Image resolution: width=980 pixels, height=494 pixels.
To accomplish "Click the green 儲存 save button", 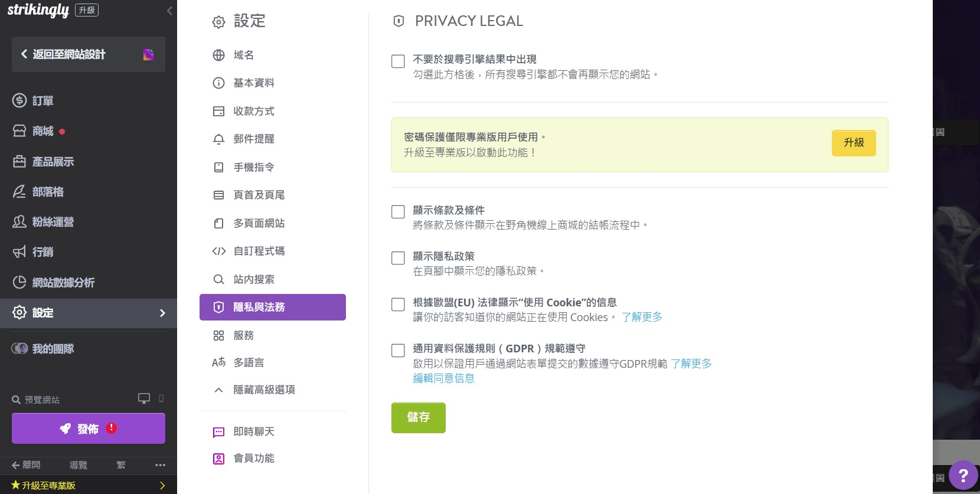I will point(419,417).
